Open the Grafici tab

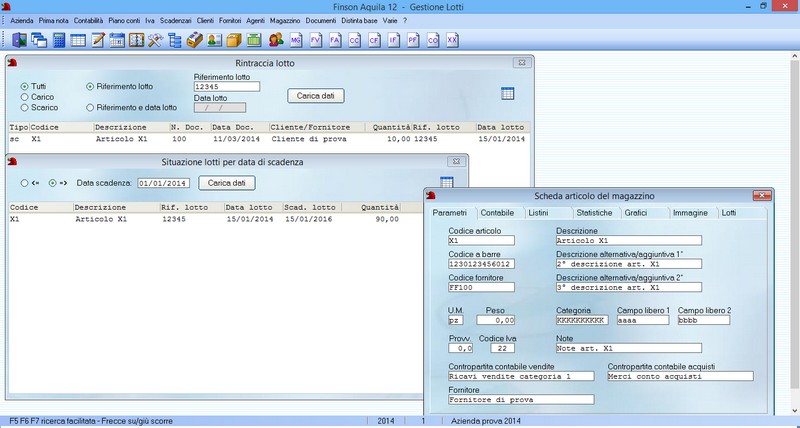pyautogui.click(x=636, y=213)
